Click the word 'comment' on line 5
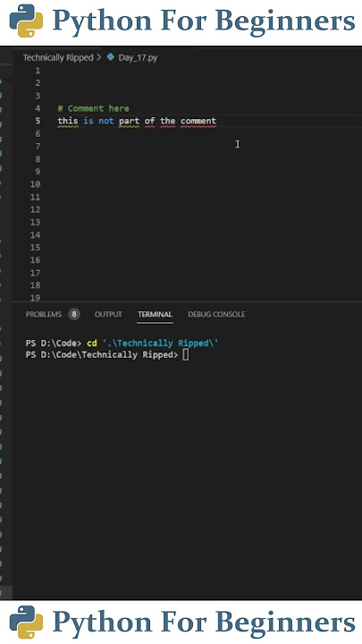Screen dimensions: 362x644 click(x=198, y=121)
